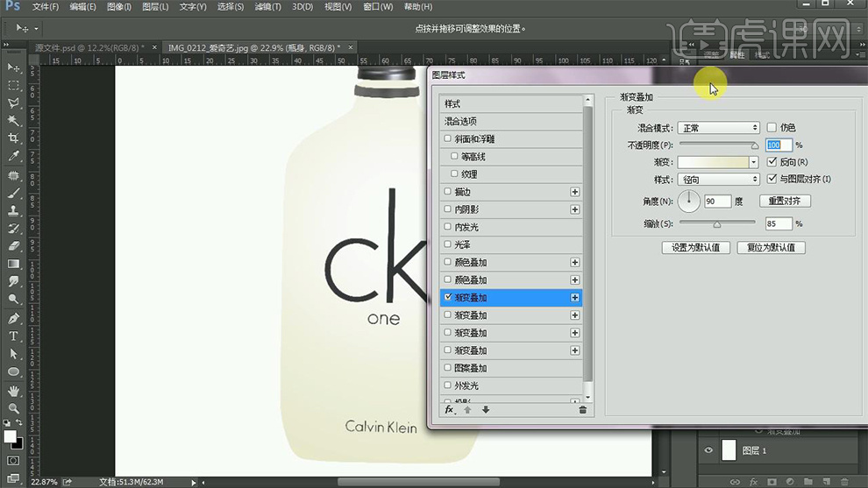Hide 图层 1 using its eye icon

tap(708, 450)
